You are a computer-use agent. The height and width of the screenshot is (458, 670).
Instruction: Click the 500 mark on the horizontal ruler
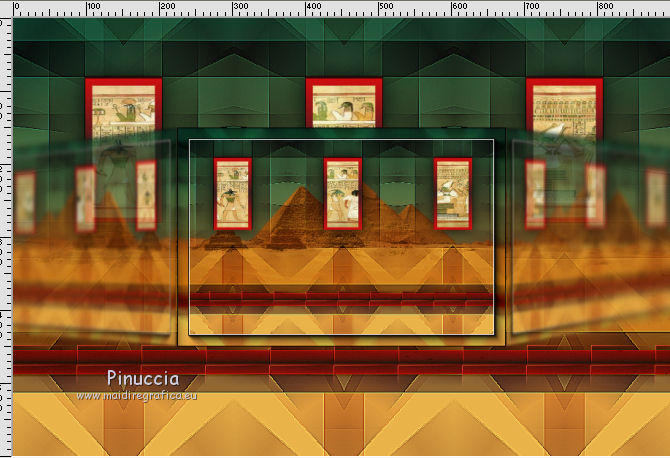point(386,6)
